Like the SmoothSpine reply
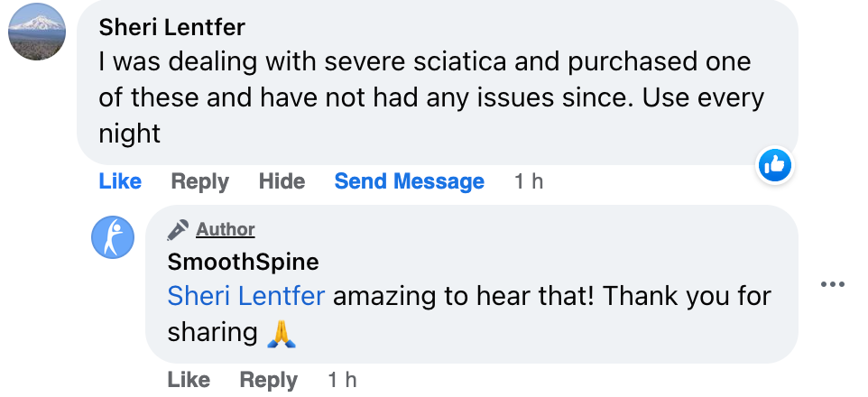This screenshot has width=868, height=397. tap(189, 380)
